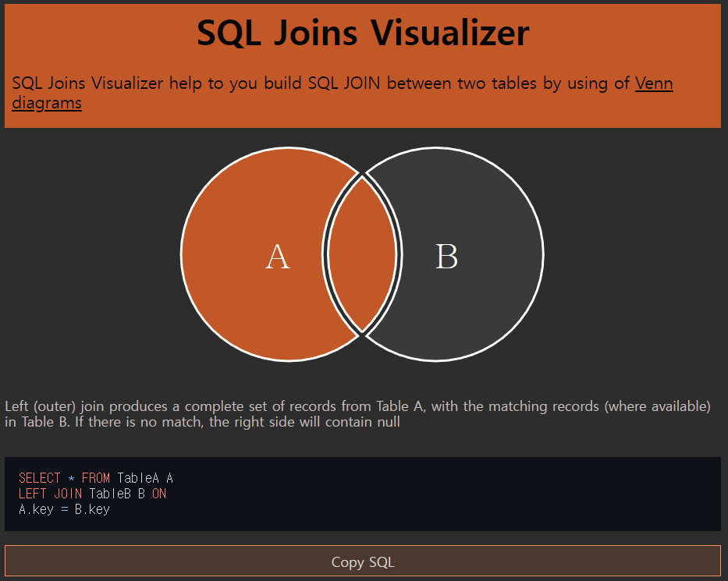Click the Left (outer) join description text
Image resolution: width=728 pixels, height=581 pixels.
(x=357, y=414)
